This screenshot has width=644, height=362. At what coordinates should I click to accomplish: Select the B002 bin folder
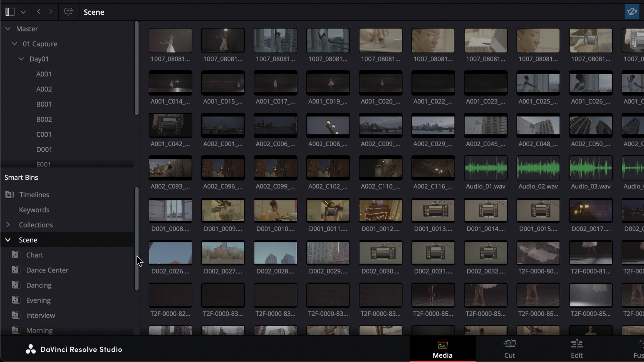tap(44, 119)
